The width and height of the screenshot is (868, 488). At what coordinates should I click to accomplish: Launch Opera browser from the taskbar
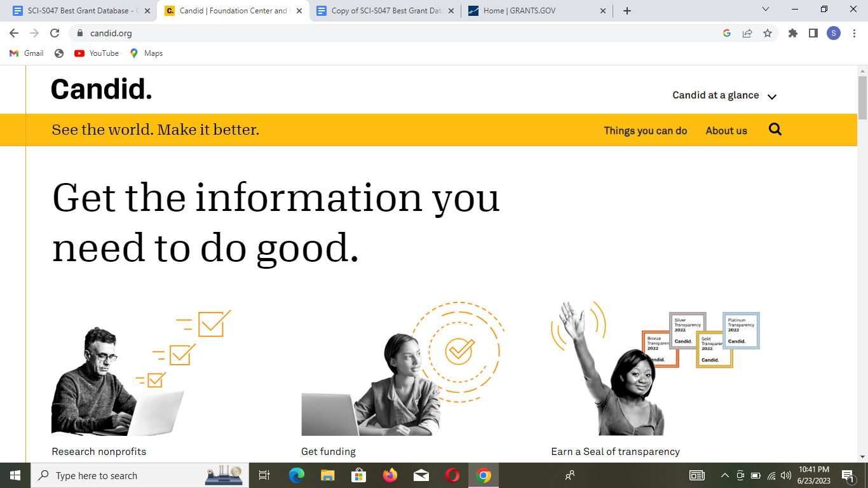[452, 475]
